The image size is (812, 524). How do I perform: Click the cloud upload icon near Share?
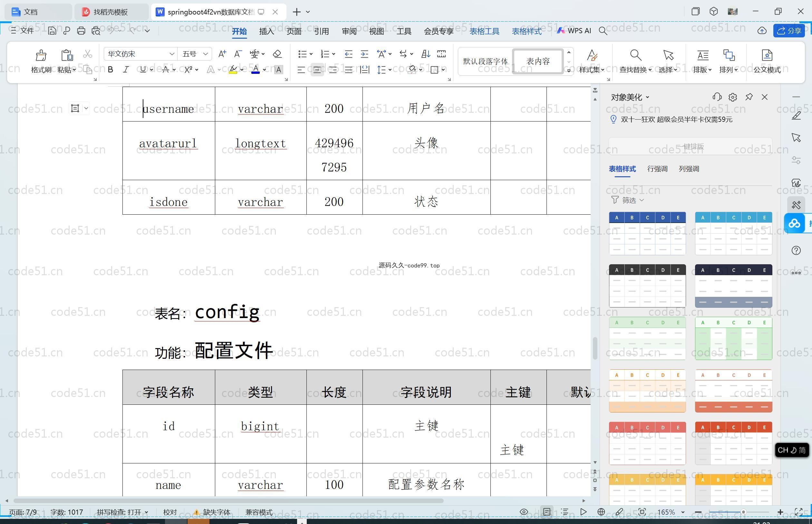[762, 31]
